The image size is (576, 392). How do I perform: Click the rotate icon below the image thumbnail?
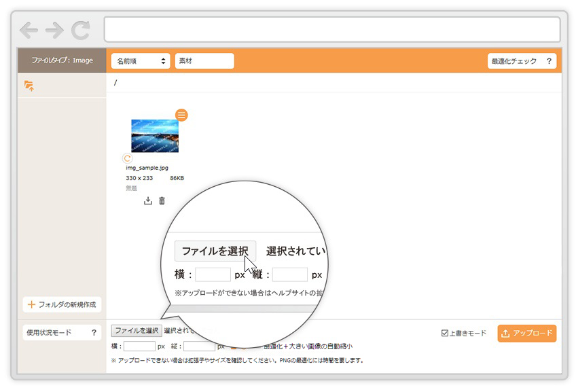[x=127, y=158]
